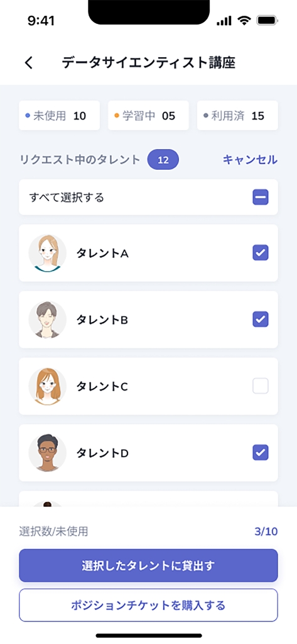Screen dimensions: 297x644
Task: Uncheck タレントA checkbox
Action: point(261,253)
